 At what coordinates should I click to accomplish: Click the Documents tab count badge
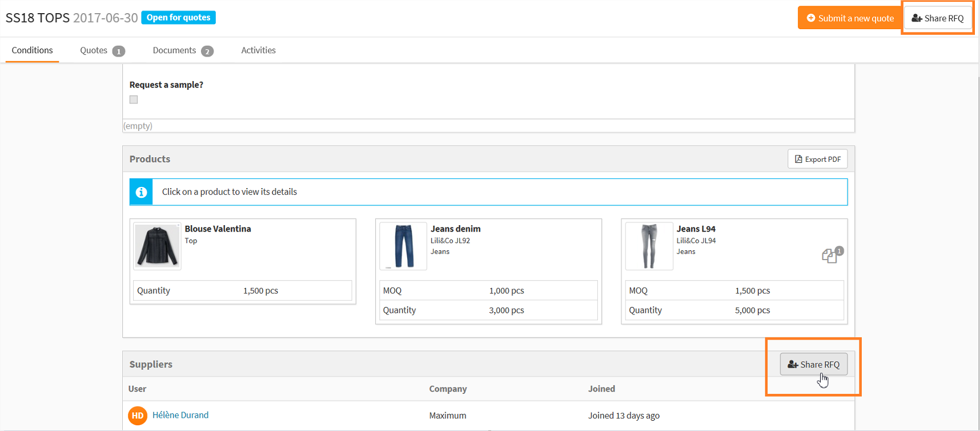point(207,51)
